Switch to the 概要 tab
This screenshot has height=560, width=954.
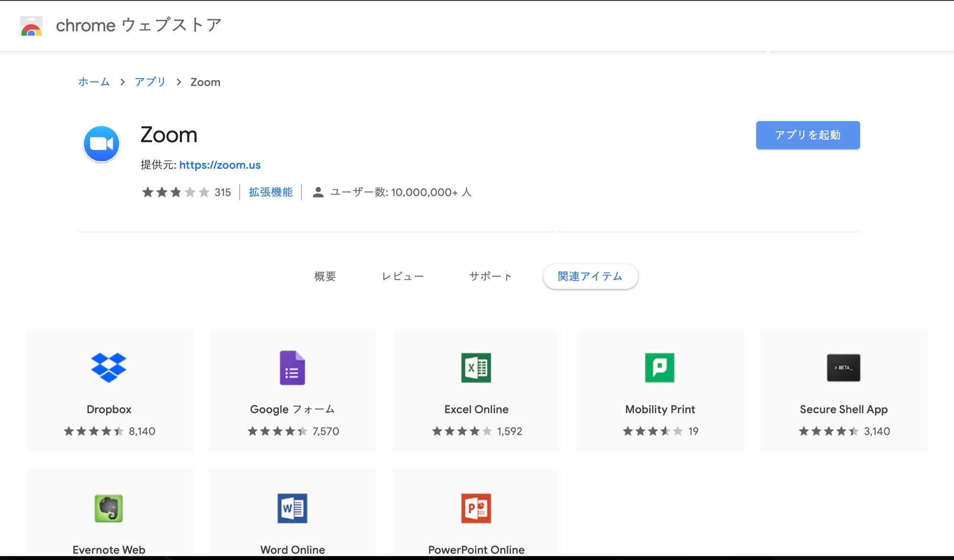pos(325,276)
